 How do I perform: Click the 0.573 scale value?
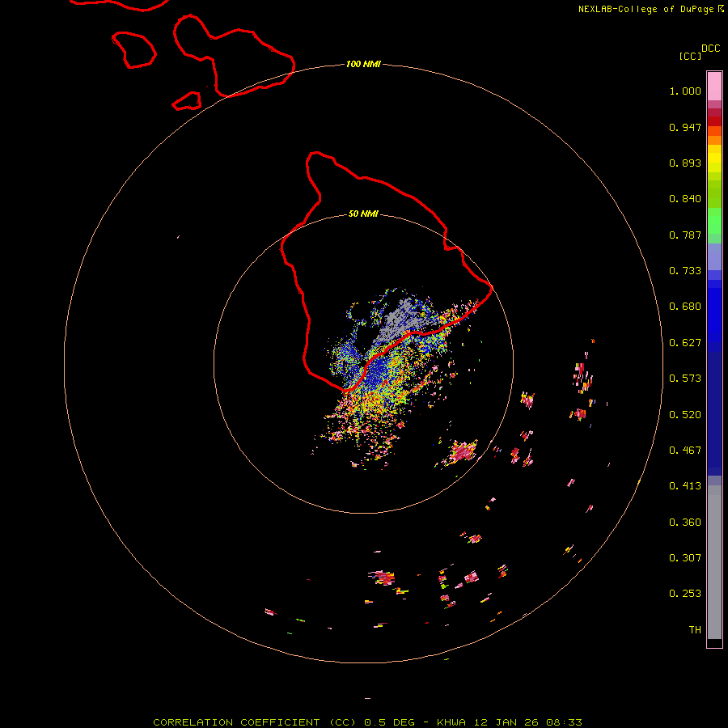click(685, 379)
